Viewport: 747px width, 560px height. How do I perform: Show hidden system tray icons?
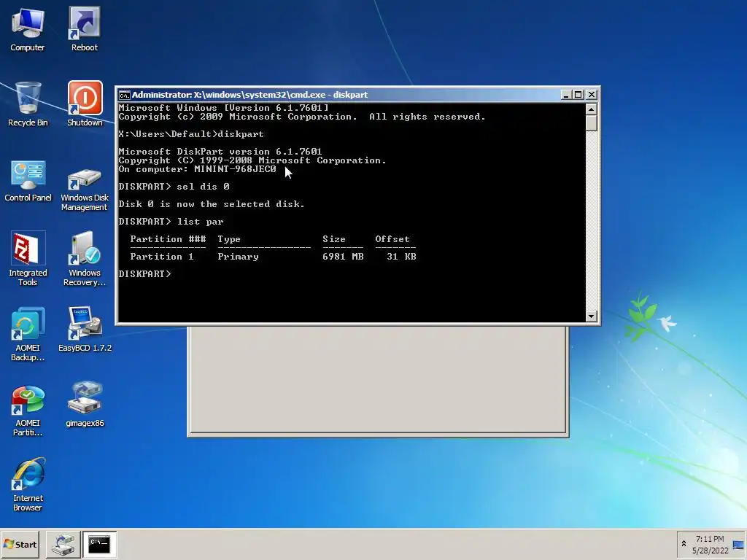click(684, 544)
